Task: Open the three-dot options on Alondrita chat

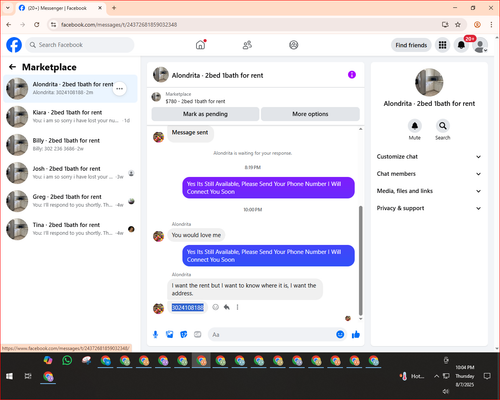Action: 119,89
